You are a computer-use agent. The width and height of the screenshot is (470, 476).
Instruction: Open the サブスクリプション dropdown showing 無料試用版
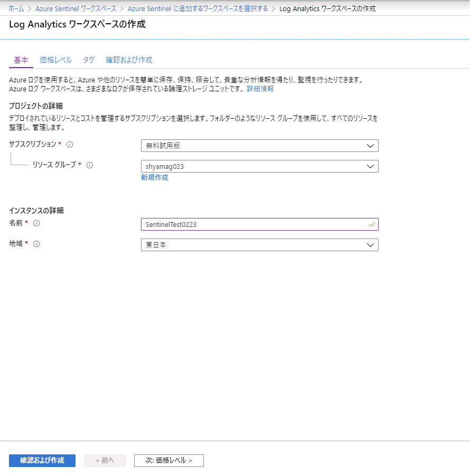[x=260, y=146]
